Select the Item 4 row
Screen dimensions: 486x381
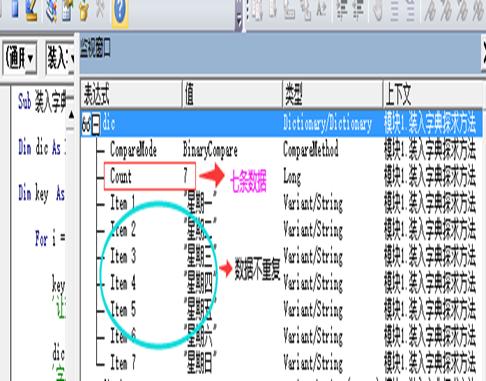click(282, 283)
